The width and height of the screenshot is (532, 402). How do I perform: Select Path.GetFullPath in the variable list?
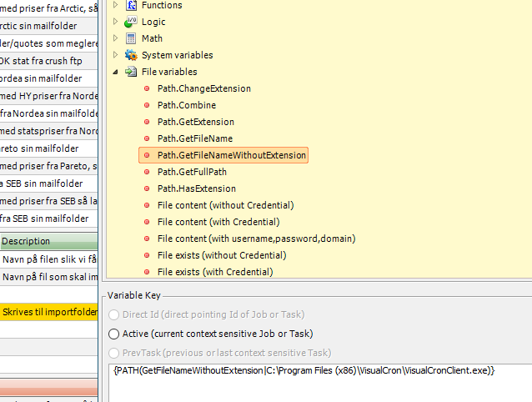point(192,172)
